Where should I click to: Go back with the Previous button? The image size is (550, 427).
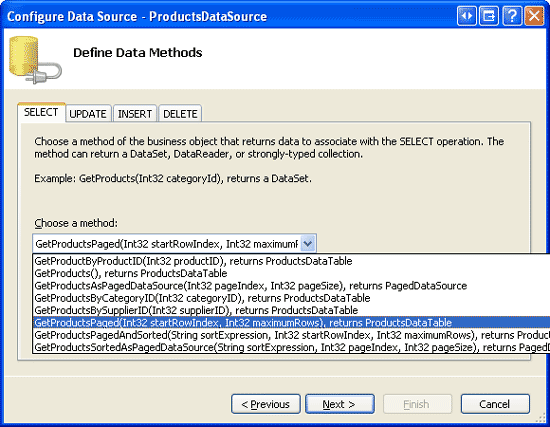[x=266, y=404]
